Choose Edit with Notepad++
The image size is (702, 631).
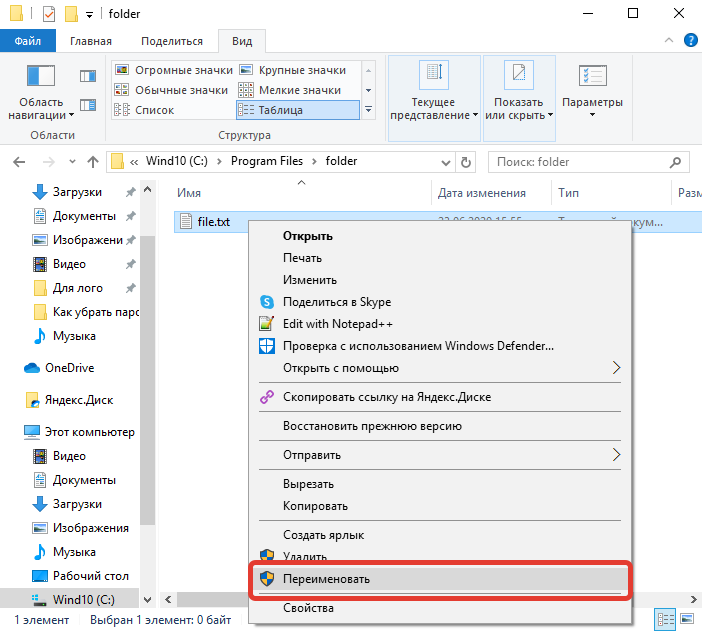point(440,324)
